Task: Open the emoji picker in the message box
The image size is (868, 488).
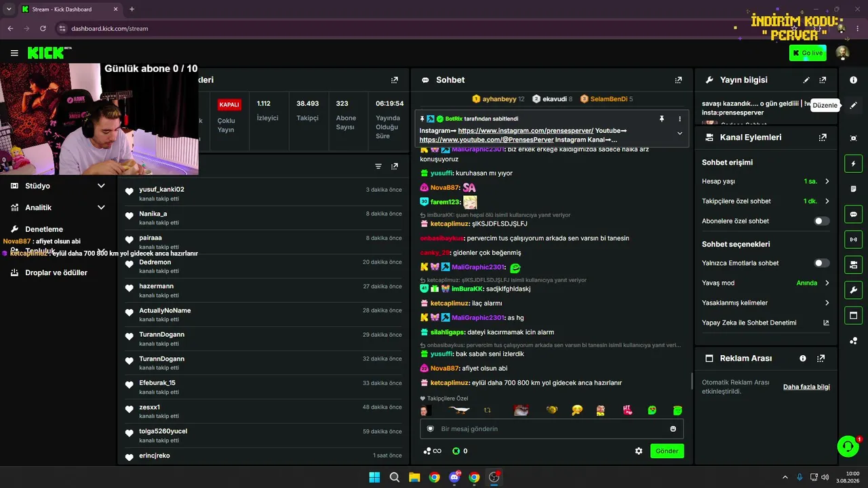Action: (x=673, y=428)
